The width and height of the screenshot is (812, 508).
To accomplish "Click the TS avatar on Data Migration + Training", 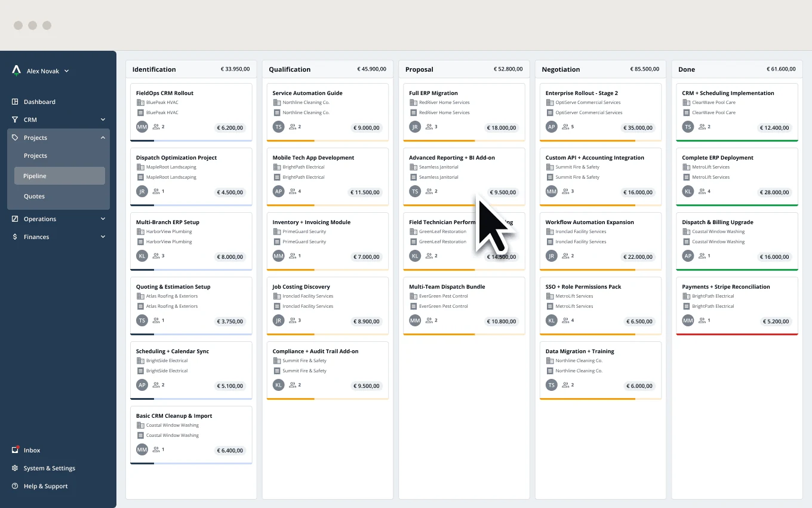I will 552,385.
